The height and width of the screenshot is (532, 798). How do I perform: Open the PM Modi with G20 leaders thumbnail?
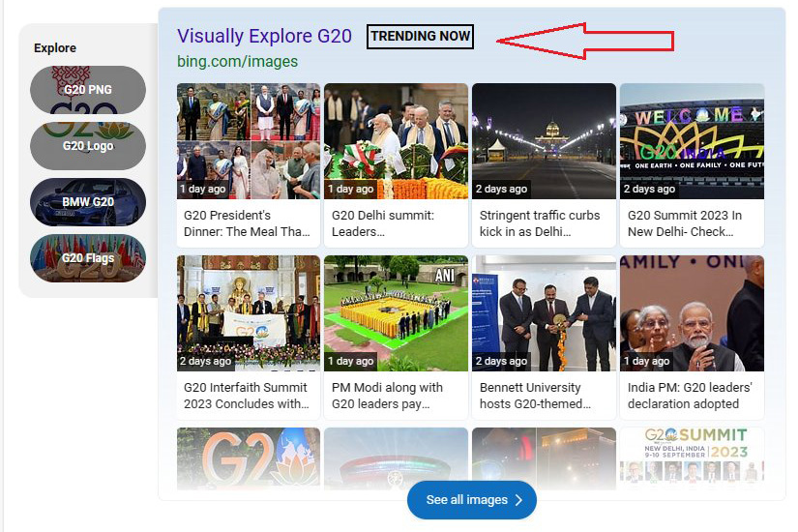396,313
